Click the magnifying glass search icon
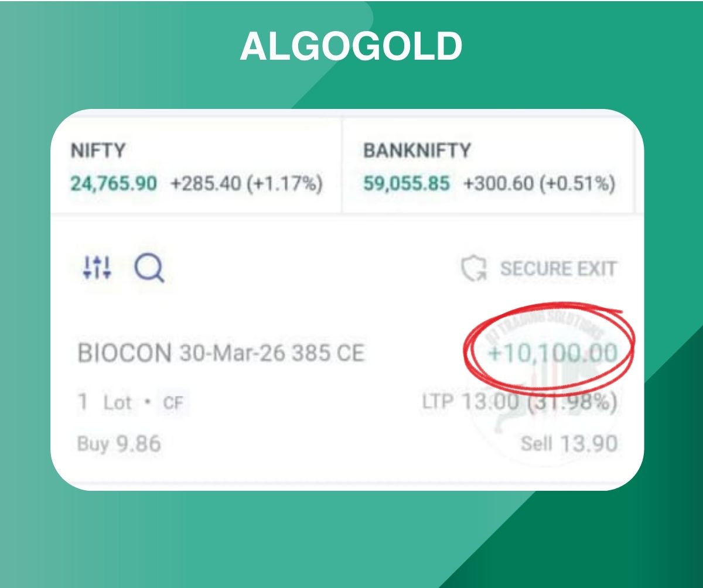The image size is (703, 588). point(149,269)
